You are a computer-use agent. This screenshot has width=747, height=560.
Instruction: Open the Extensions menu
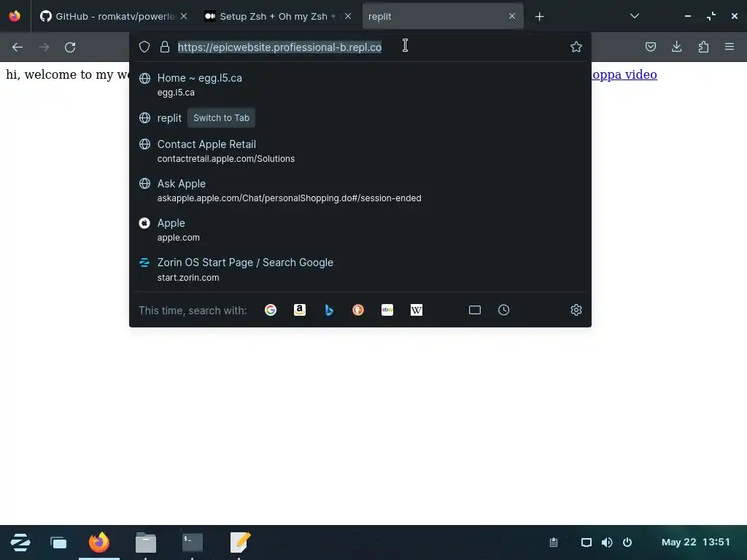click(703, 47)
